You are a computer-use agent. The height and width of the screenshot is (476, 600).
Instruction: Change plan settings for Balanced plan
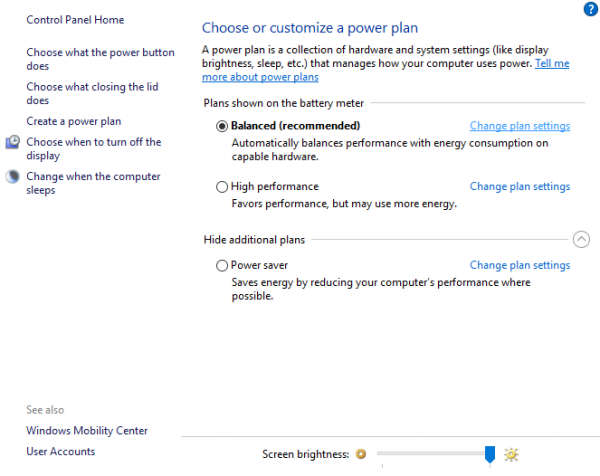(x=520, y=126)
